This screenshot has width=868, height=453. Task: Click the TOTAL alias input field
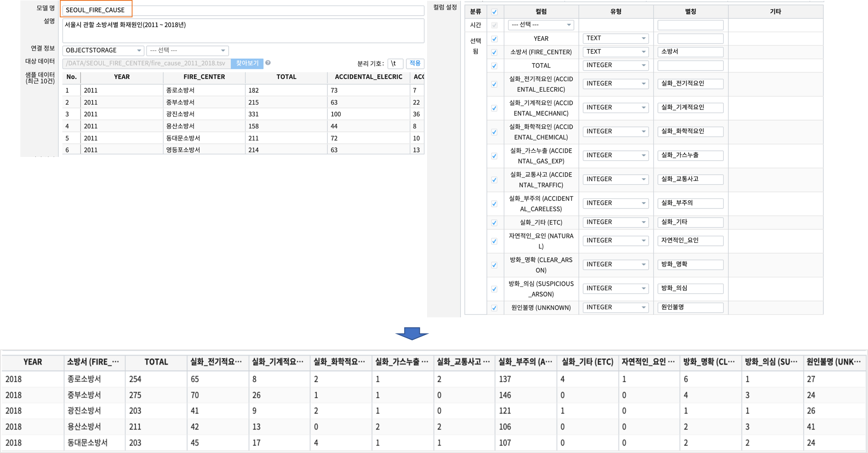[x=690, y=65]
